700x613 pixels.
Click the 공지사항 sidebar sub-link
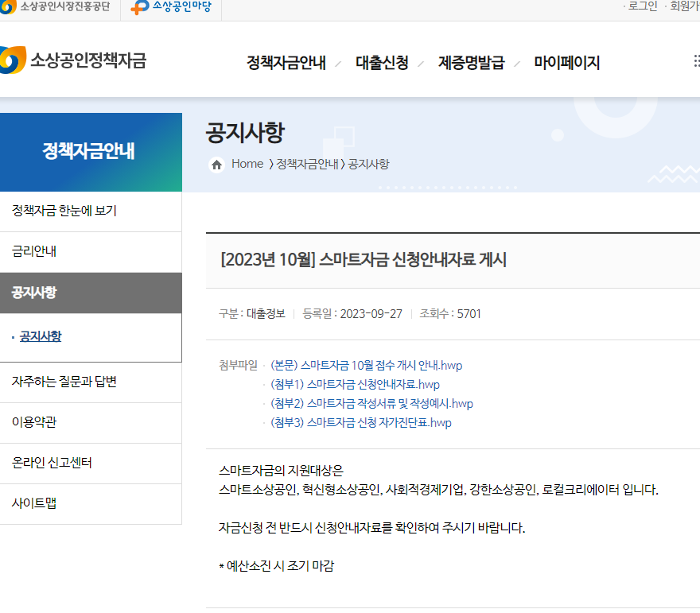click(x=41, y=336)
